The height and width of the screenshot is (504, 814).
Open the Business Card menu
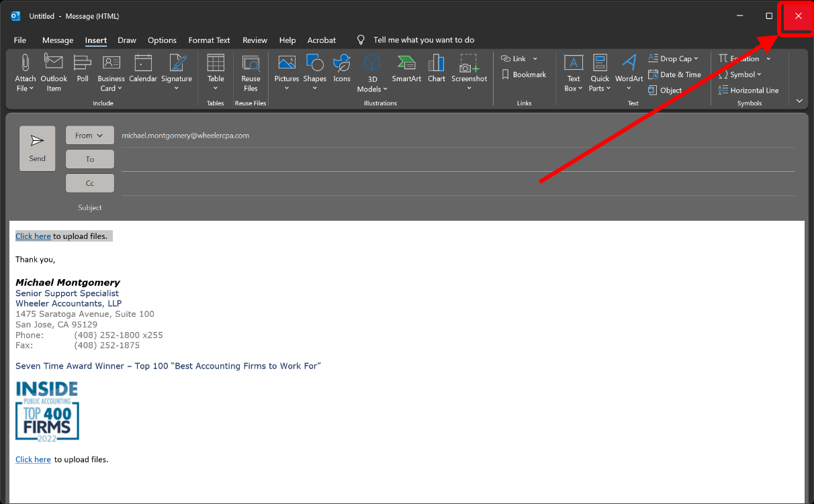[x=111, y=72]
